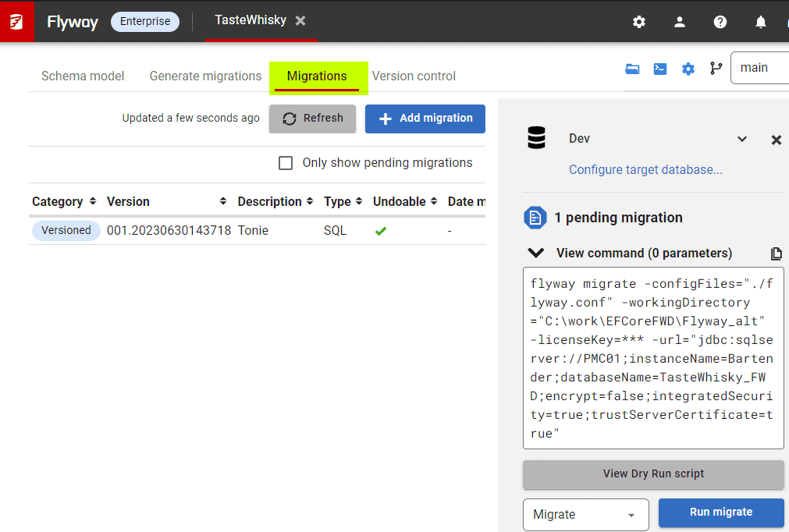The height and width of the screenshot is (532, 789).
Task: Click the pending migration document icon
Action: point(535,218)
